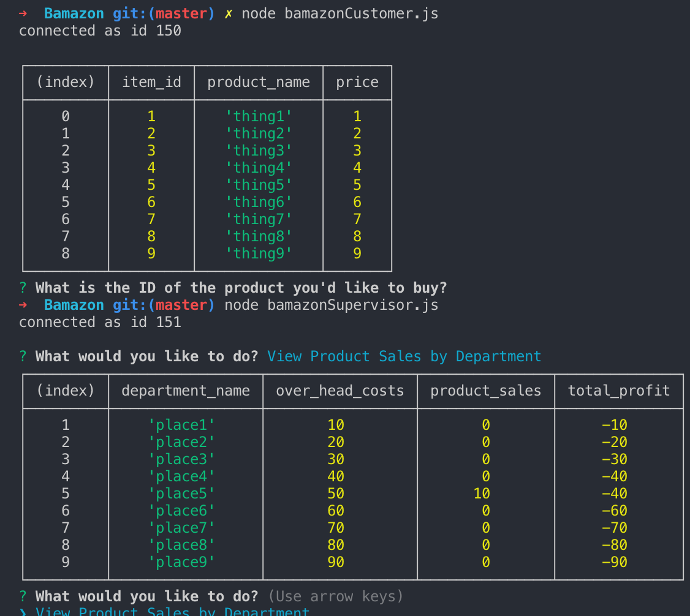This screenshot has height=616, width=690.
Task: Click the '(Use arrow keys)' hint text
Action: coord(335,596)
